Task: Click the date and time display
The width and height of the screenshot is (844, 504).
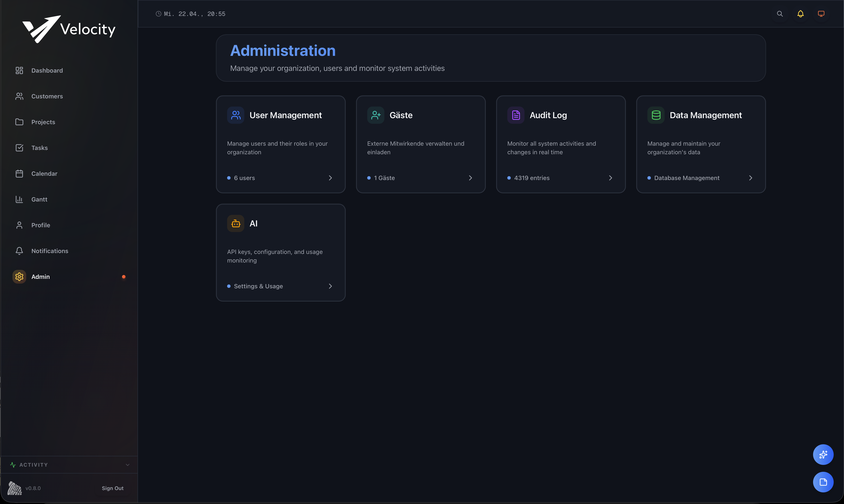Action: 194,14
